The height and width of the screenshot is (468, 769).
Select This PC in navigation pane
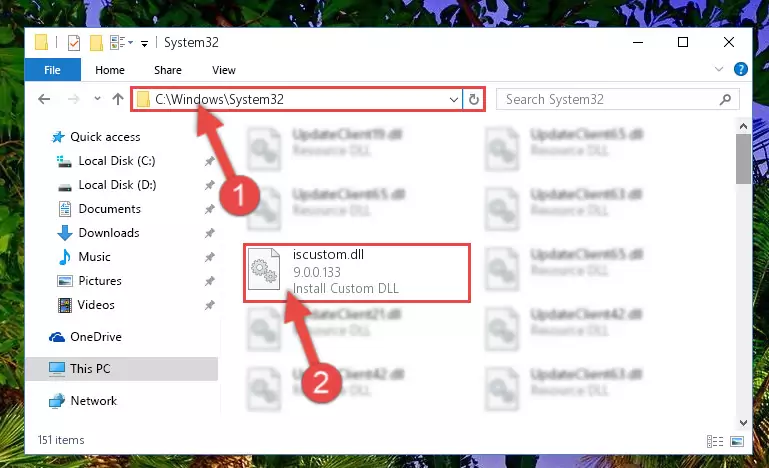pos(122,369)
